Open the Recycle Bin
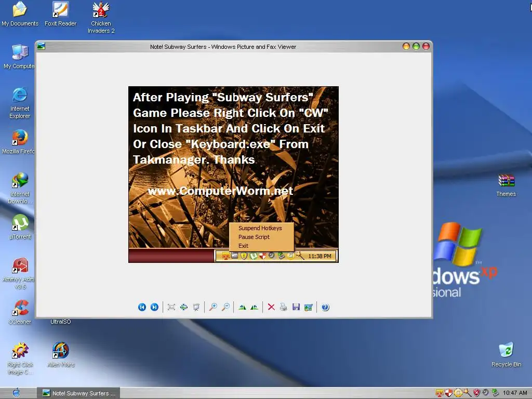The height and width of the screenshot is (399, 532). (x=506, y=355)
